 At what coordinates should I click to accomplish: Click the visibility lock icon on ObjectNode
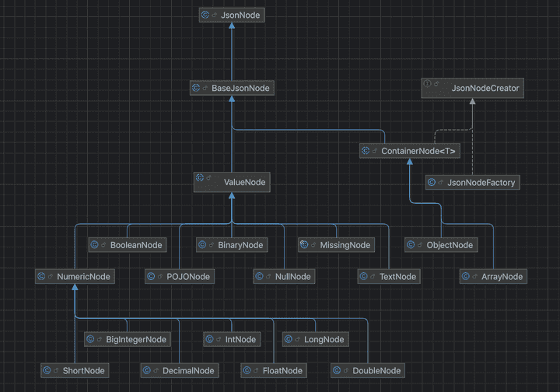tap(420, 245)
